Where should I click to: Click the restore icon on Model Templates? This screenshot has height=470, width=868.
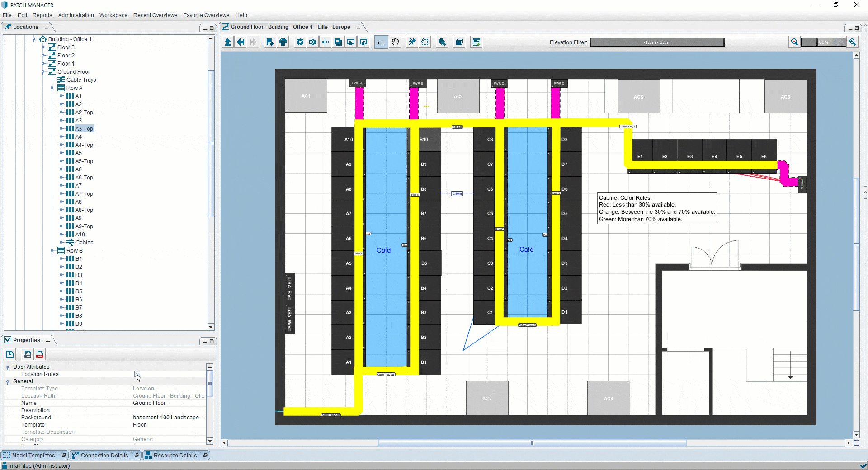pos(64,455)
